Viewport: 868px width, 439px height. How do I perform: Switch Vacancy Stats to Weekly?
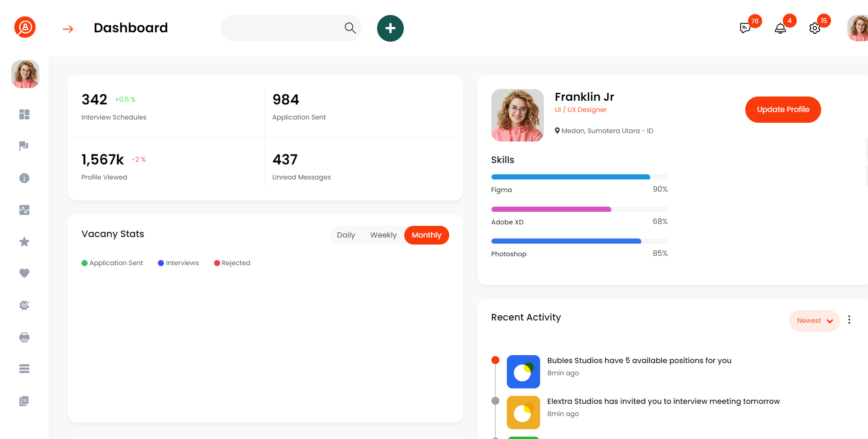tap(383, 235)
